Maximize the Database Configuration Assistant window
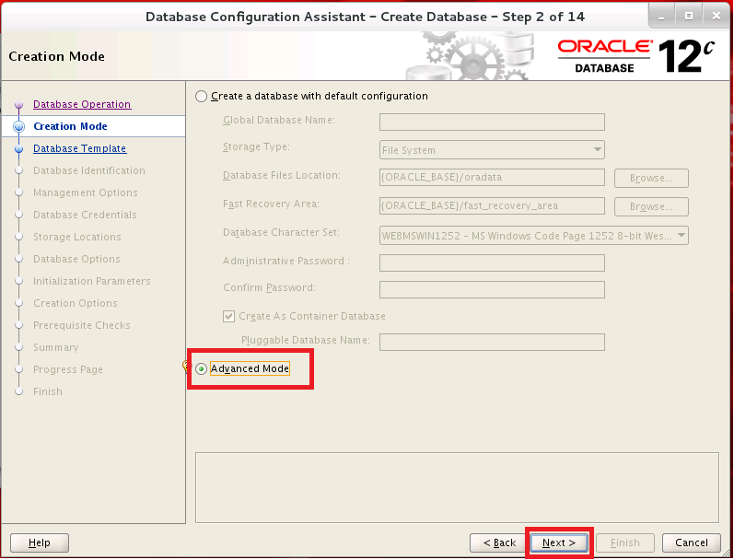Viewport: 734px width, 560px height. click(x=687, y=17)
